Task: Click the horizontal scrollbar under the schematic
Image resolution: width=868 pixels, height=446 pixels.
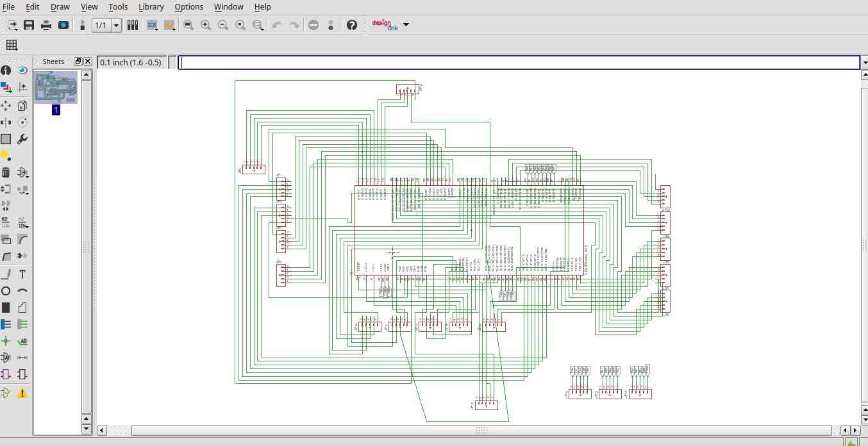Action: [481, 430]
